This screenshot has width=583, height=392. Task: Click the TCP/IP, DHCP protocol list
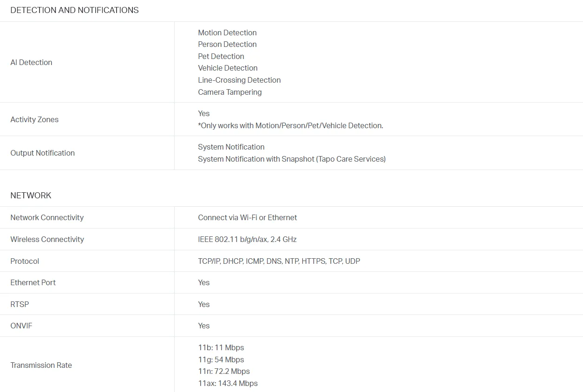click(279, 261)
